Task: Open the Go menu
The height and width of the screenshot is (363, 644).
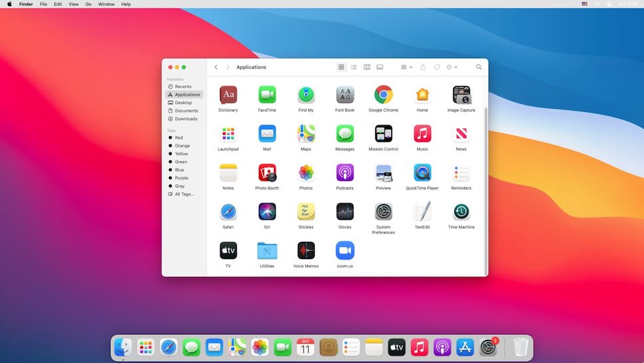Action: tap(88, 4)
